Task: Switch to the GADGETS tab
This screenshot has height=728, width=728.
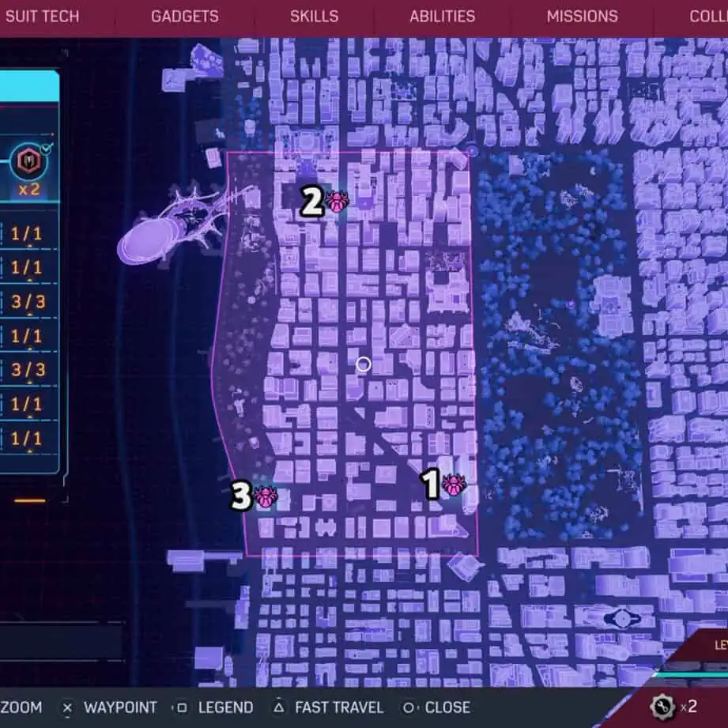Action: click(x=185, y=17)
